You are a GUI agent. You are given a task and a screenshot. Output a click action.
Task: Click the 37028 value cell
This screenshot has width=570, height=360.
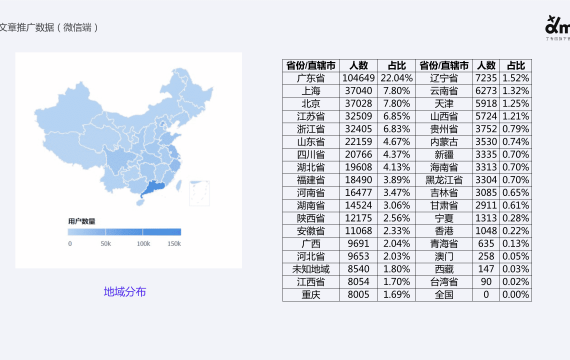click(x=358, y=104)
